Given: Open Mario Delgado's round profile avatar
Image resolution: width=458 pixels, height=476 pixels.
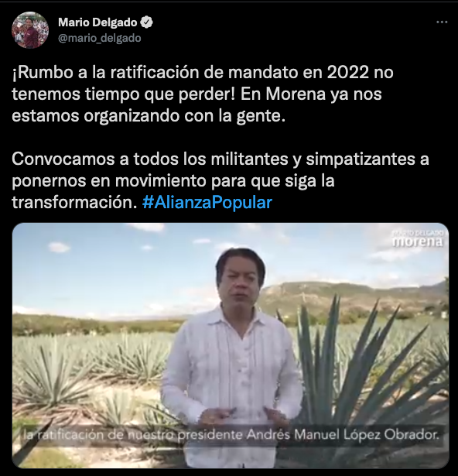Looking at the screenshot, I should click(x=30, y=30).
